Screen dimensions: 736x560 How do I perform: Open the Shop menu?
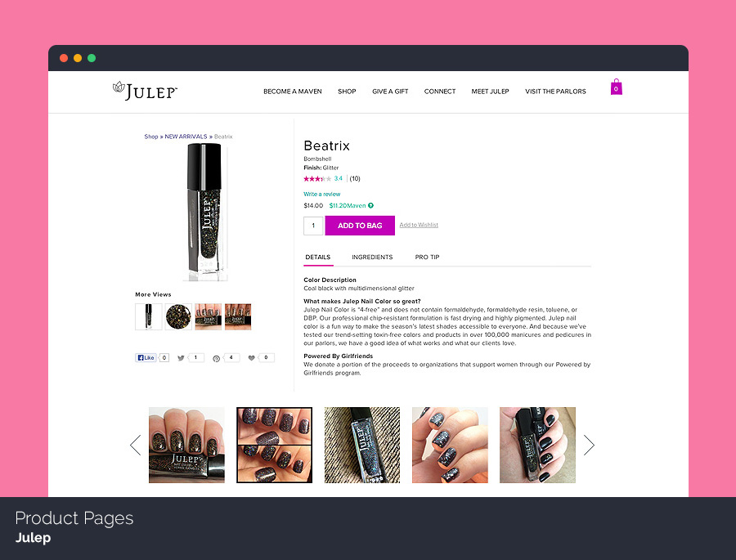[347, 92]
